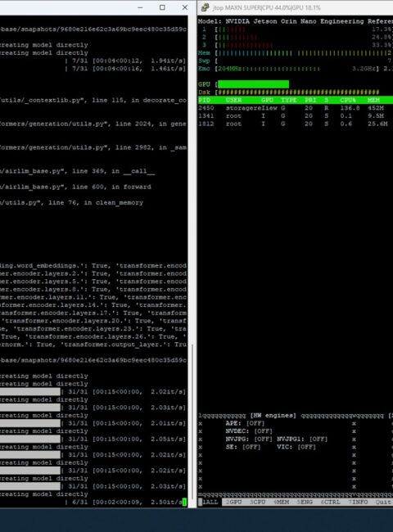Viewport: 393px width, 532px height.
Task: Open the 2GPU page in jtop
Action: pos(233,502)
